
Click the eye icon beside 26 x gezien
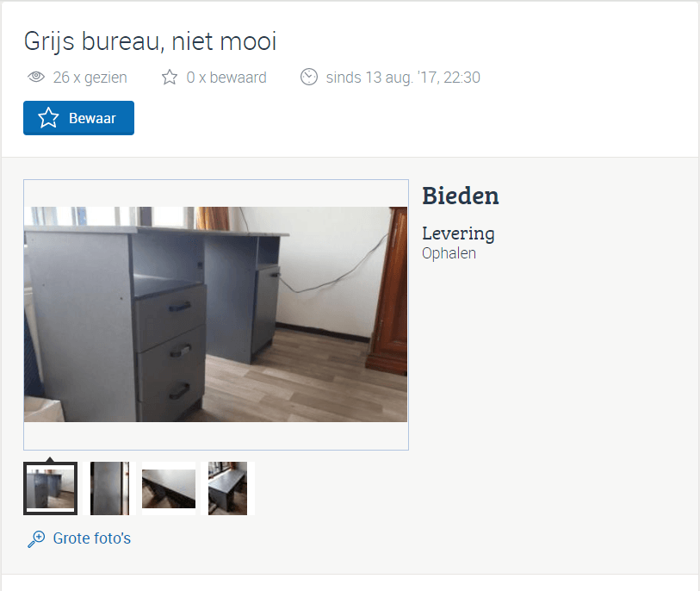tap(36, 77)
